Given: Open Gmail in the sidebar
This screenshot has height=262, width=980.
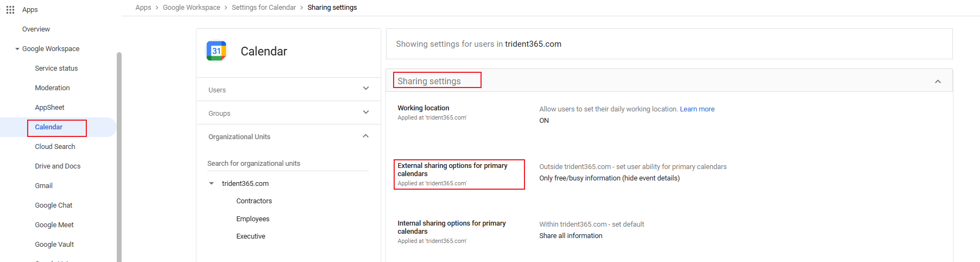Looking at the screenshot, I should pos(44,186).
